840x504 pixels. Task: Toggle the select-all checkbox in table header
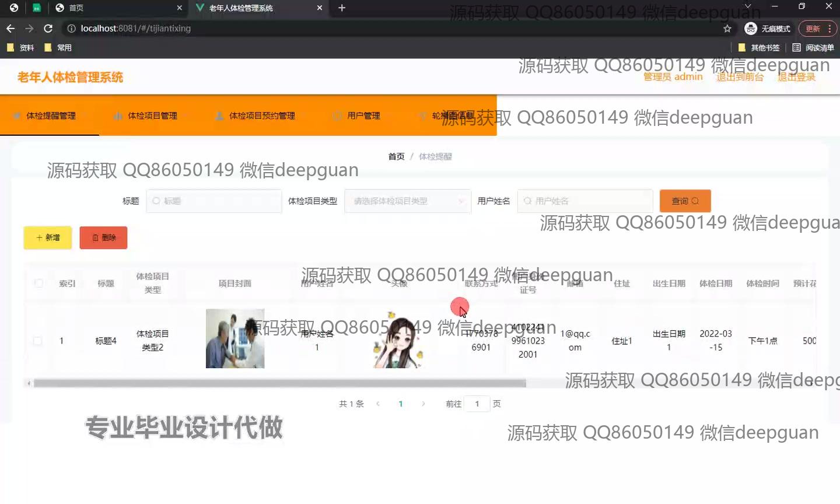38,283
